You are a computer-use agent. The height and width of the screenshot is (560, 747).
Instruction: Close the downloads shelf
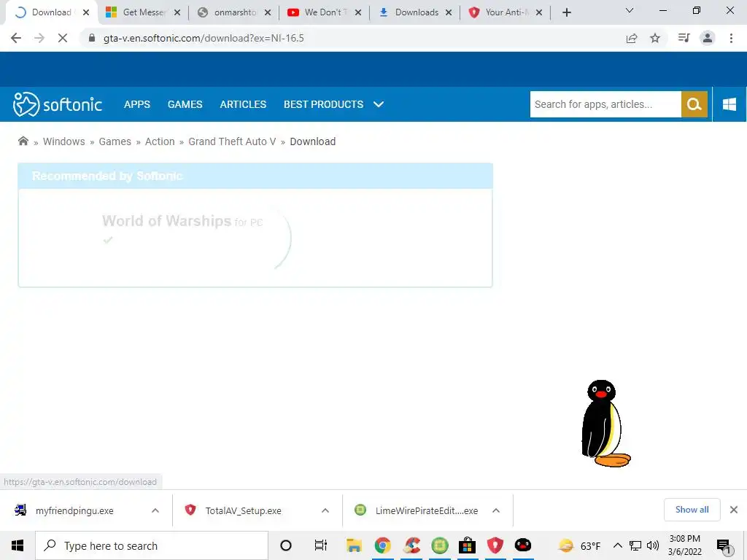[x=734, y=510]
